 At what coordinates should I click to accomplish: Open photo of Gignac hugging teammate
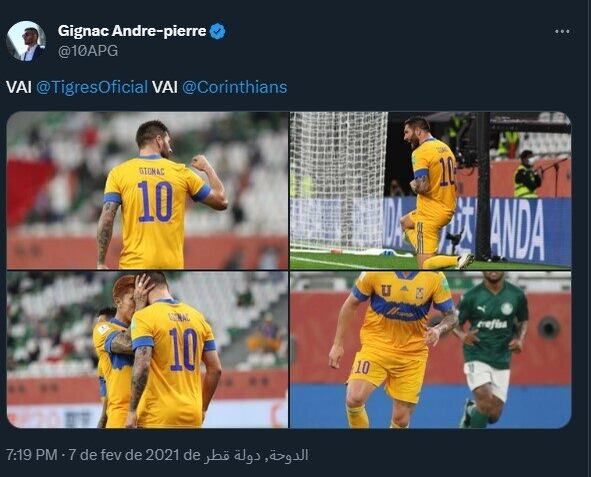pos(147,350)
